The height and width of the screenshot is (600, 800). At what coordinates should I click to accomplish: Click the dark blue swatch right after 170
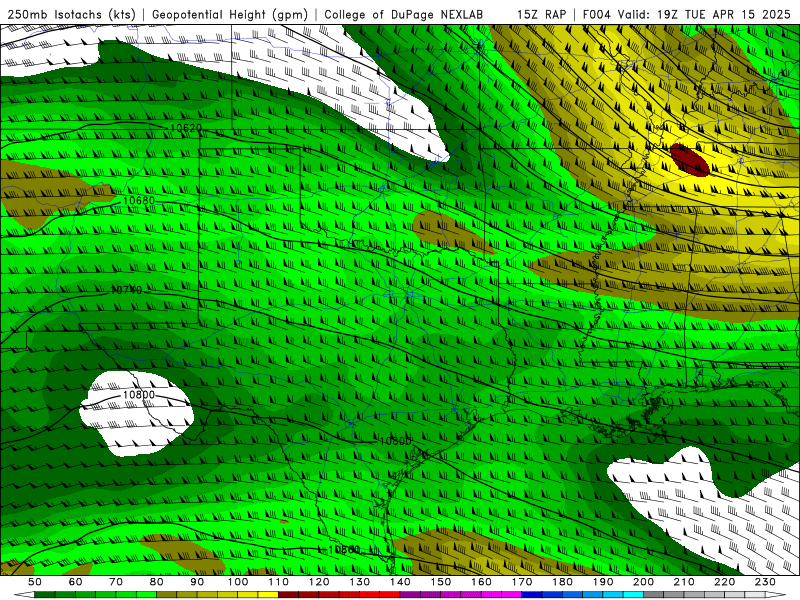532,595
